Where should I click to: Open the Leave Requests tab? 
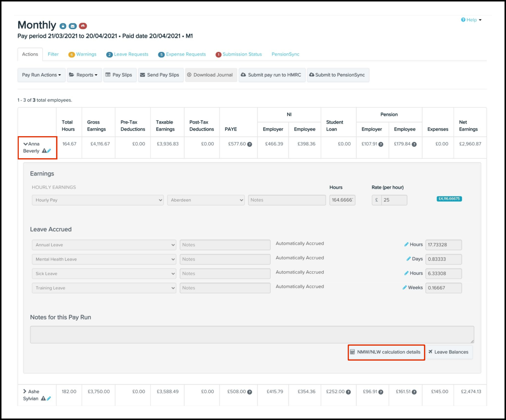pos(131,54)
